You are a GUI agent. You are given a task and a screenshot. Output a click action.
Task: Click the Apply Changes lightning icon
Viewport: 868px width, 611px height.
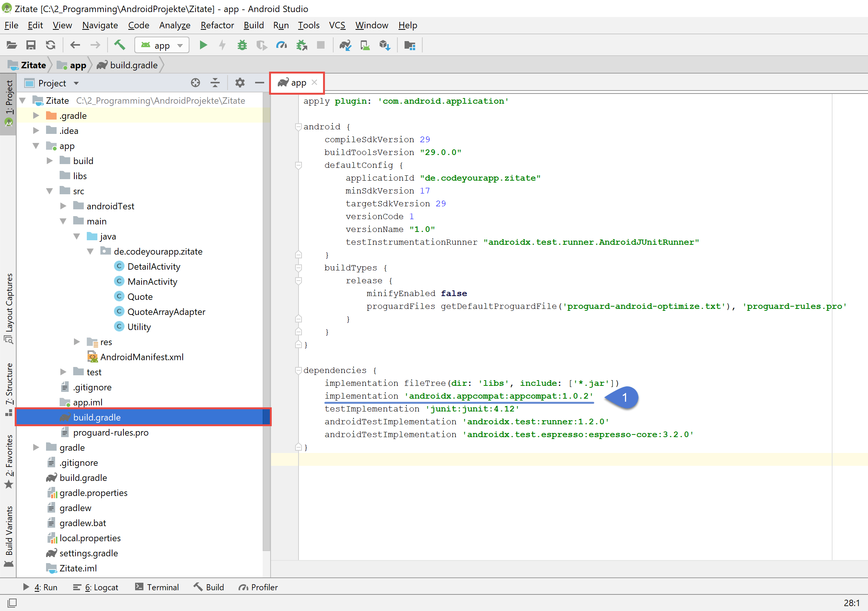222,45
